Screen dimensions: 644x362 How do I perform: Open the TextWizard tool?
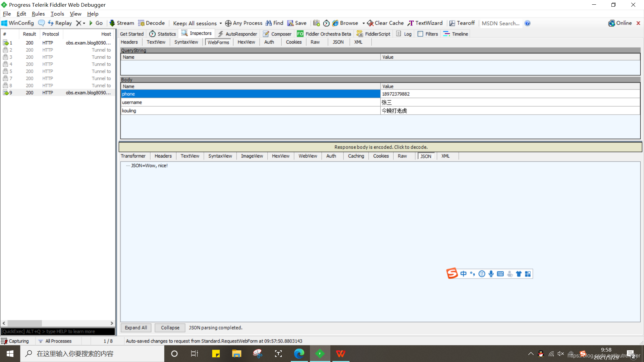[425, 23]
